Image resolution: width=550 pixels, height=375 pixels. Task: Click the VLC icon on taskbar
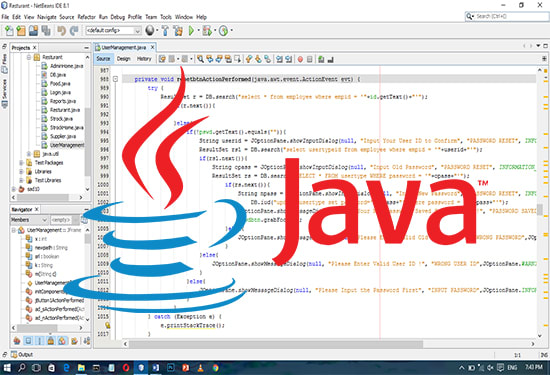pos(201,368)
